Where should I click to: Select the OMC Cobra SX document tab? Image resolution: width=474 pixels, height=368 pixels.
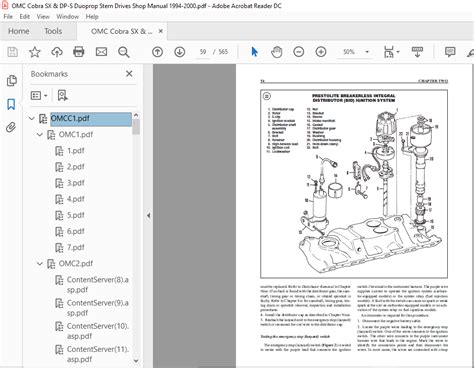point(121,31)
